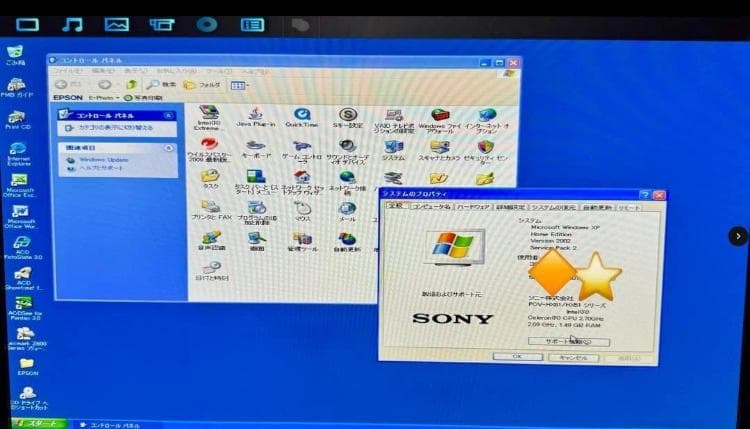Open セキュリティ センター icon
The height and width of the screenshot is (429, 750).
coord(485,152)
